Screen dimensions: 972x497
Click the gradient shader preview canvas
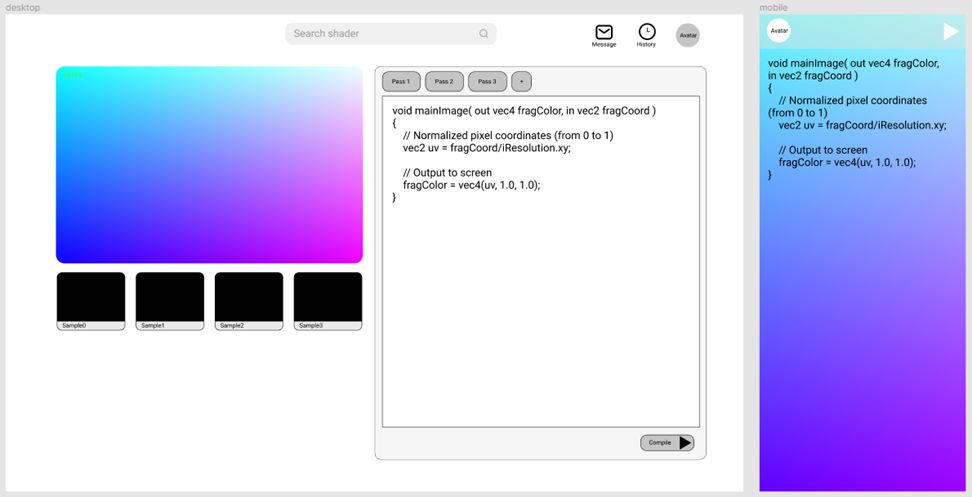pos(210,165)
